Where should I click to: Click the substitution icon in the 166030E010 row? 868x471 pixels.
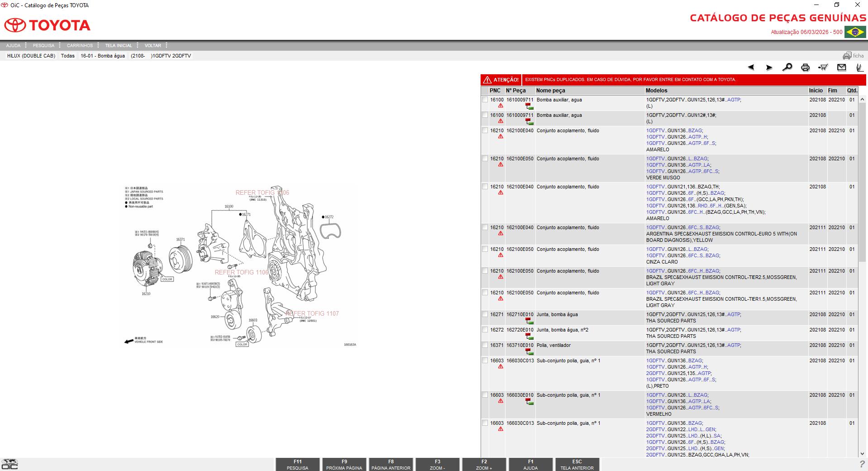(529, 402)
